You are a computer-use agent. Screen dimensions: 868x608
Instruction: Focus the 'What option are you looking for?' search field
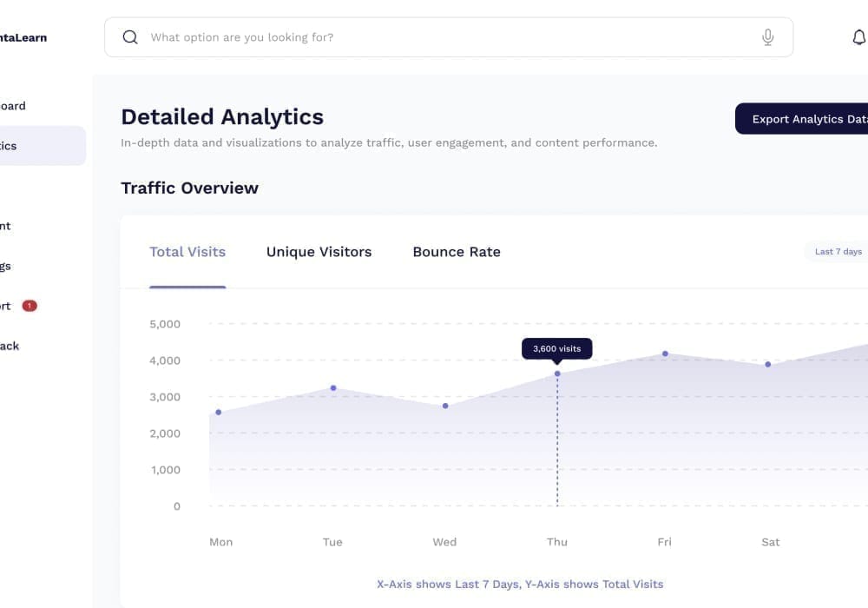pos(449,37)
